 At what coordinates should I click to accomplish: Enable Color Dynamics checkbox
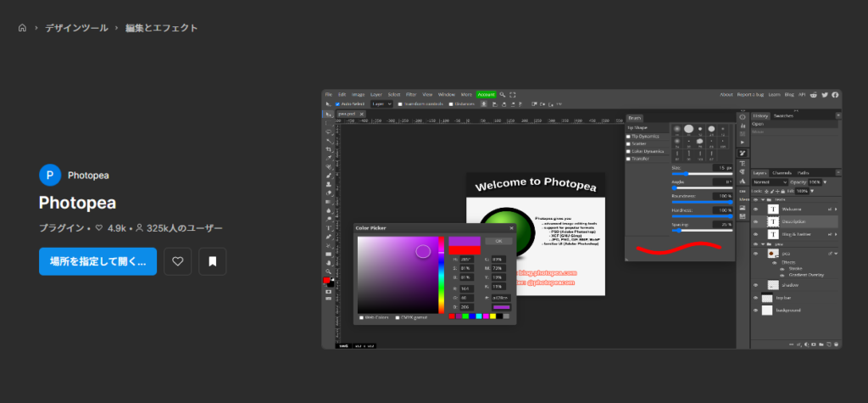pyautogui.click(x=628, y=151)
